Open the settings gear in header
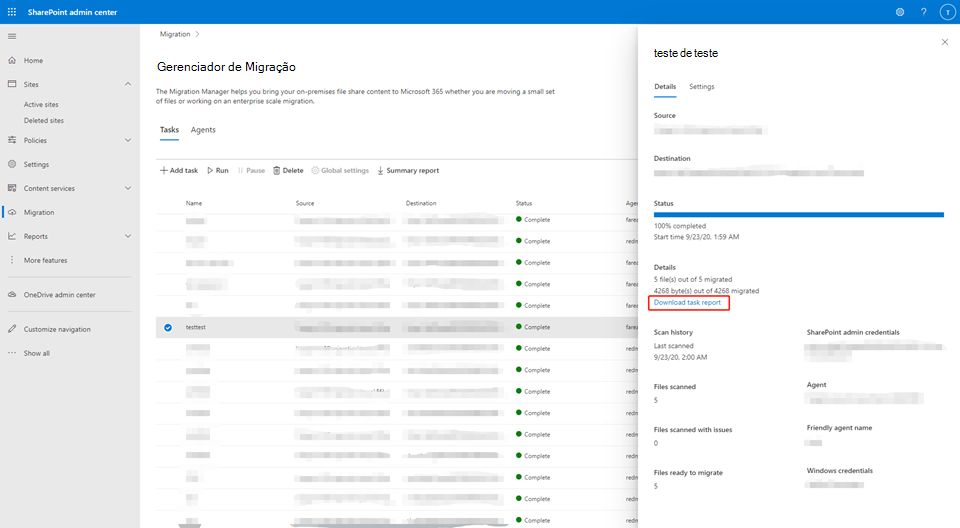 coord(899,12)
